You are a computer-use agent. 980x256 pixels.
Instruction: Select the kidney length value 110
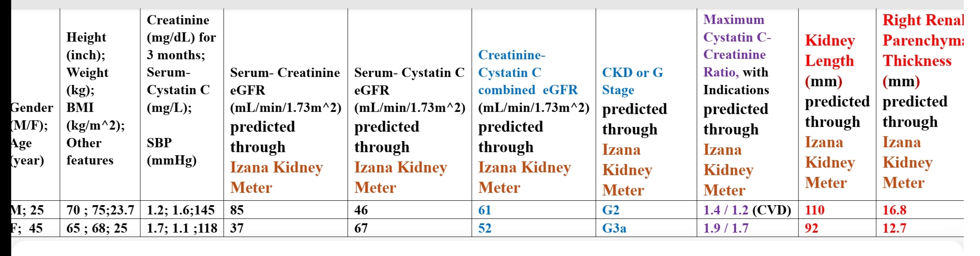click(x=814, y=210)
